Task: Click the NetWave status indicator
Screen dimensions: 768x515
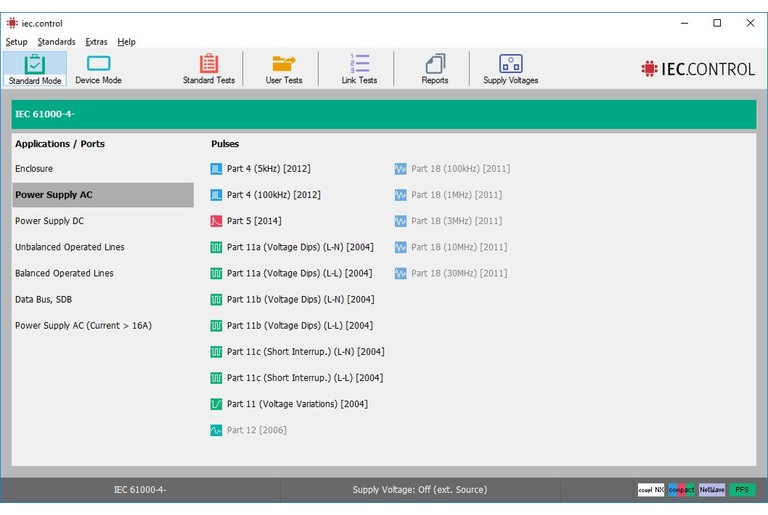Action: tap(712, 490)
